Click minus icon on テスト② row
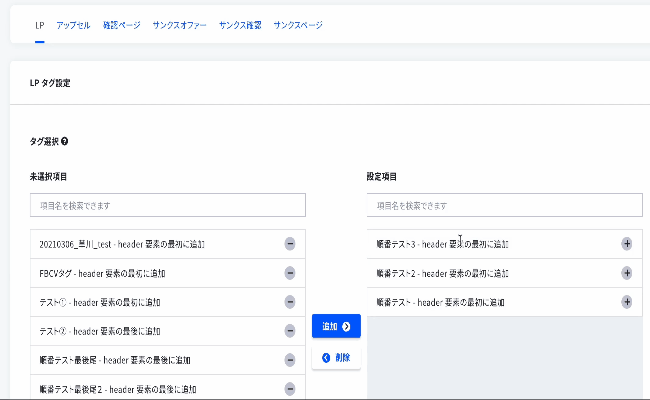The width and height of the screenshot is (650, 400). [x=290, y=331]
